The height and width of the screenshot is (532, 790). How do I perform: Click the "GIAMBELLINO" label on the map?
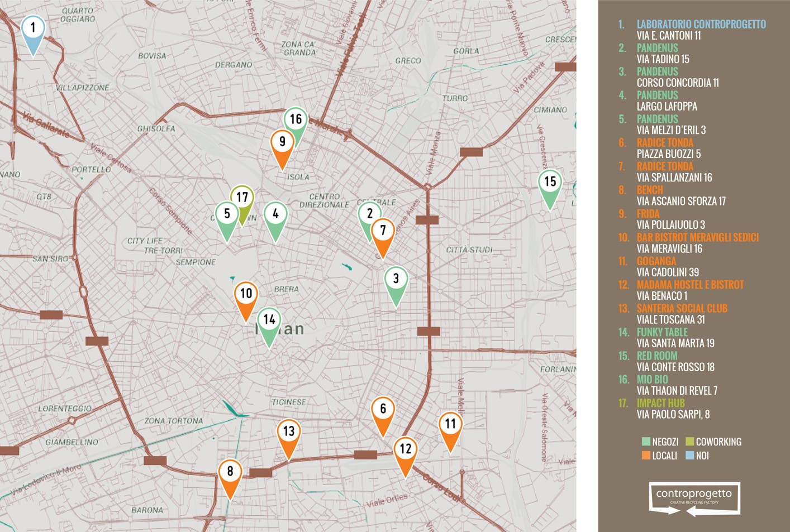[x=72, y=442]
